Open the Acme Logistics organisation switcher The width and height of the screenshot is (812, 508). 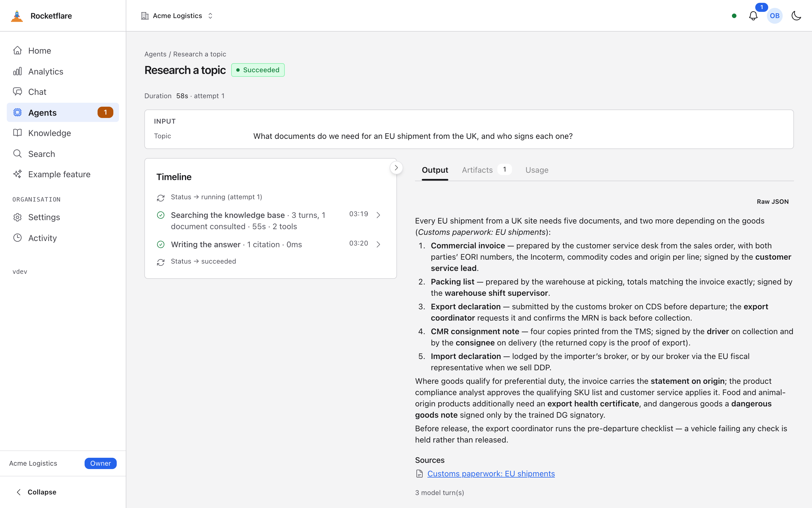[177, 16]
